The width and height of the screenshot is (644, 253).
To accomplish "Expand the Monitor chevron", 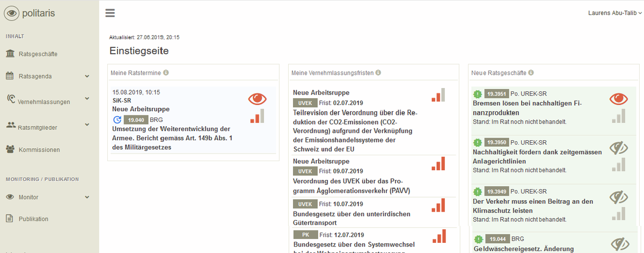I will point(87,197).
